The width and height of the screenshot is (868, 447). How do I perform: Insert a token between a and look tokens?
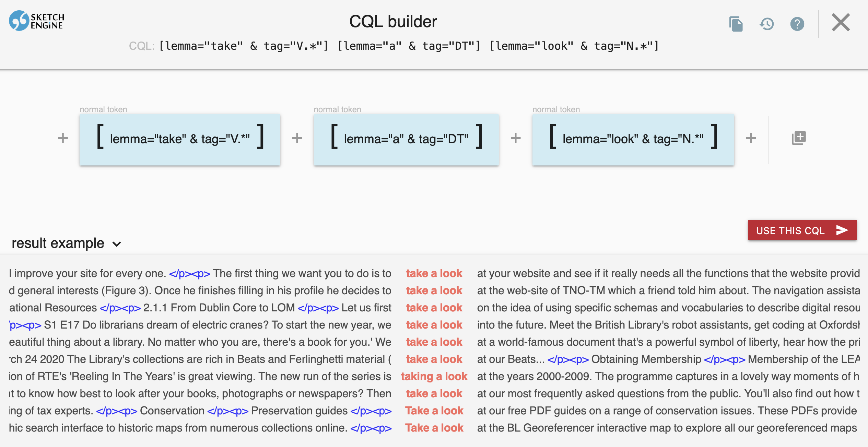tap(515, 138)
